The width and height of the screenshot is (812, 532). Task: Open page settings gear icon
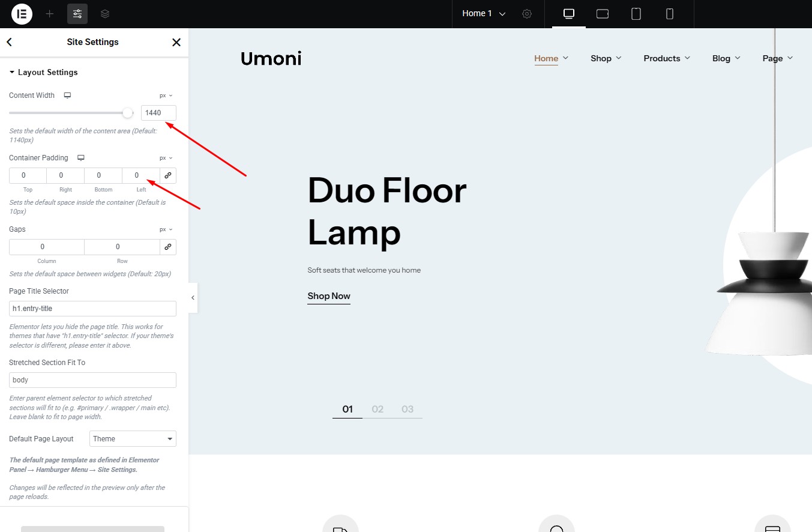[x=527, y=14]
